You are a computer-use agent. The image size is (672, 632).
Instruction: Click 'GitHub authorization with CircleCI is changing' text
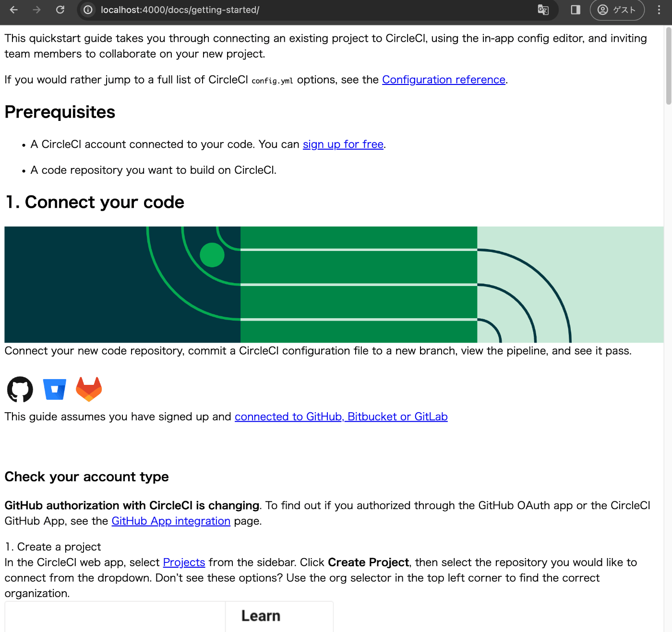tap(132, 505)
